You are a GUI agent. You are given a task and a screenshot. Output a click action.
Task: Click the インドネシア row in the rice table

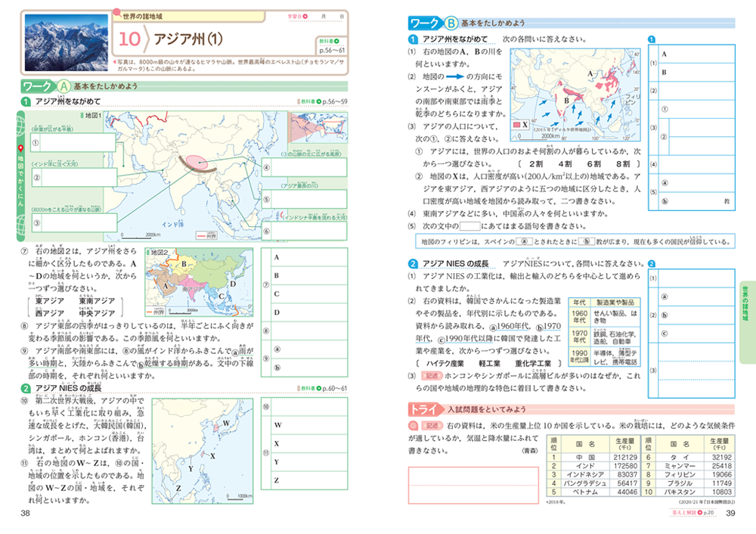(x=594, y=475)
